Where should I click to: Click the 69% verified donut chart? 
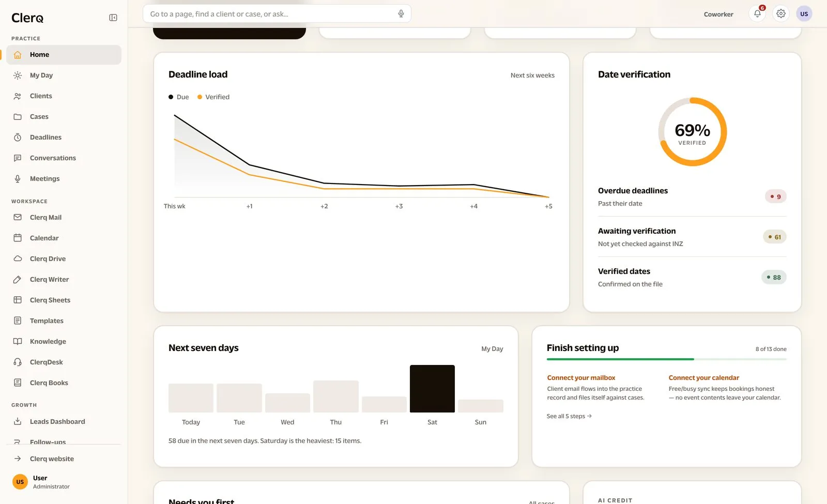pos(692,132)
